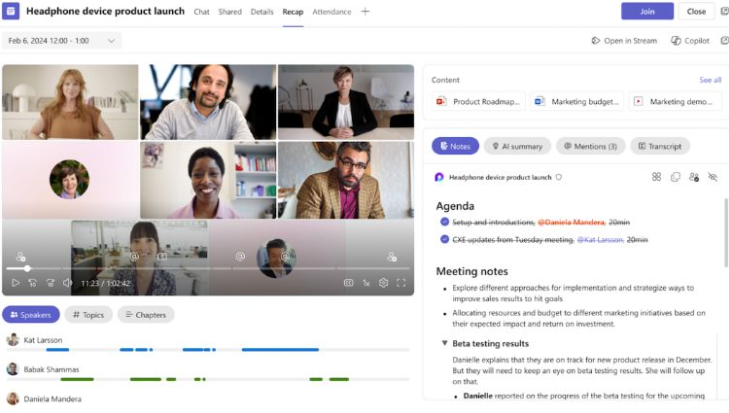Screen dimensions: 729x413
Task: Play the meeting recording
Action: [15, 283]
